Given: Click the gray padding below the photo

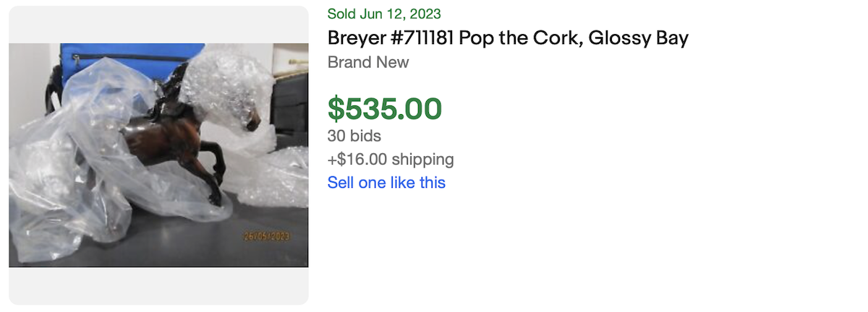Looking at the screenshot, I should point(158,286).
